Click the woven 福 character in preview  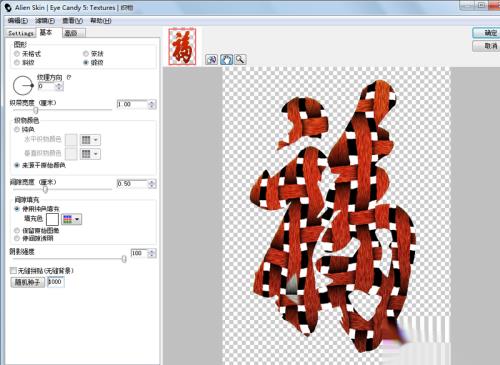click(x=333, y=217)
